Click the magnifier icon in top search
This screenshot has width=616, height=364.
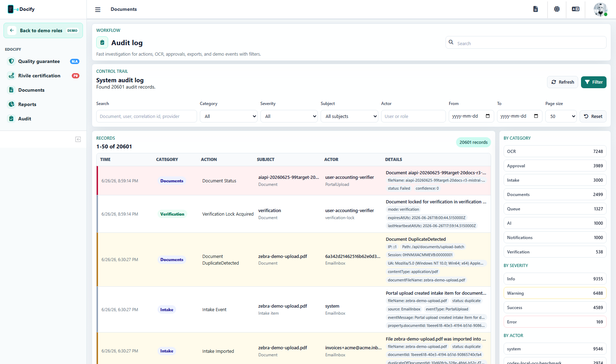pos(451,42)
